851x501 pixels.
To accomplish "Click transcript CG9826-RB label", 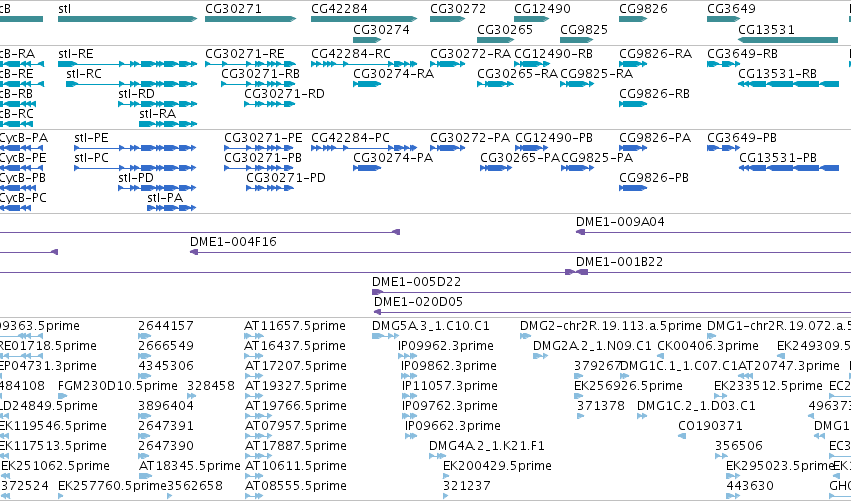I will (x=655, y=94).
